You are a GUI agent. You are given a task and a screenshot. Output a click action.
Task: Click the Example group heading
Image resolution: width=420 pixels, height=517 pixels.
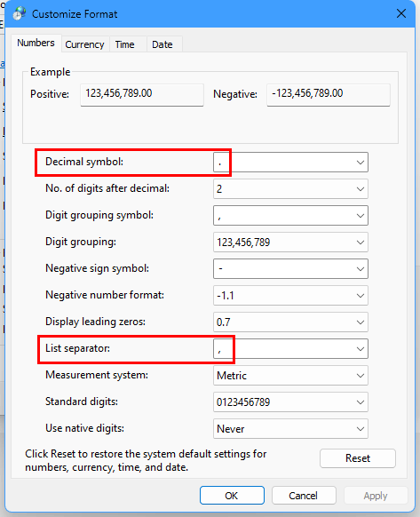(x=50, y=72)
